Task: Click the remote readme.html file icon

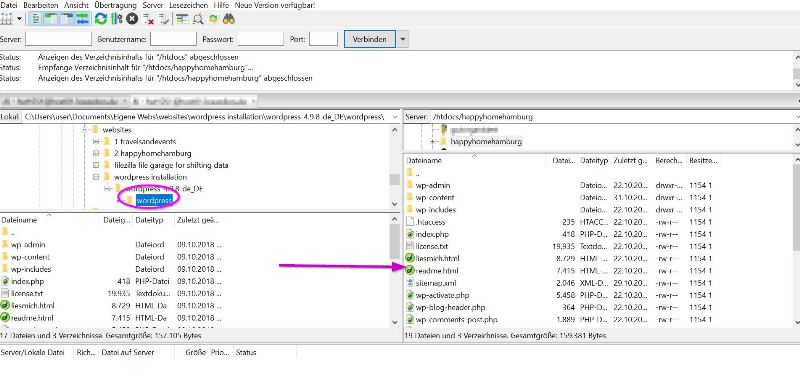Action: click(410, 271)
